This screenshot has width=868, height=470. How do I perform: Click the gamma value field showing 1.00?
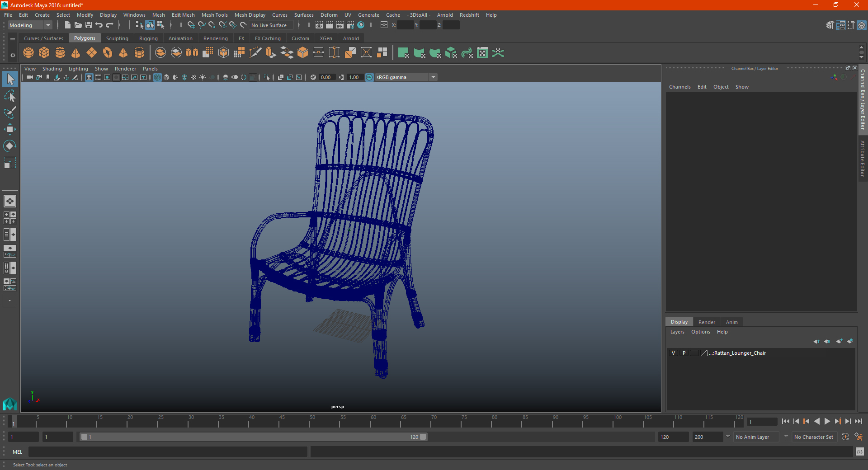(354, 77)
